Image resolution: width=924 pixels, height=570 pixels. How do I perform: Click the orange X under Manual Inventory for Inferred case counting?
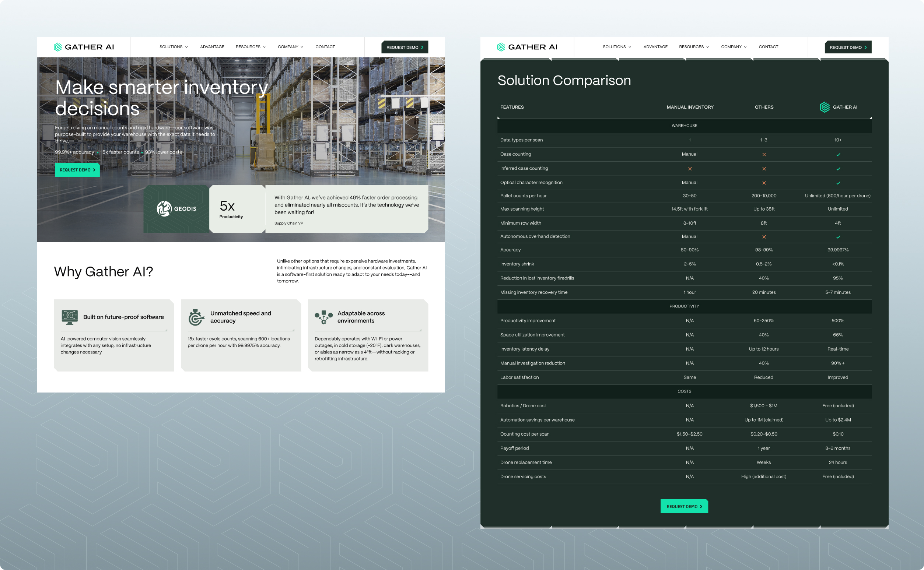pos(689,169)
